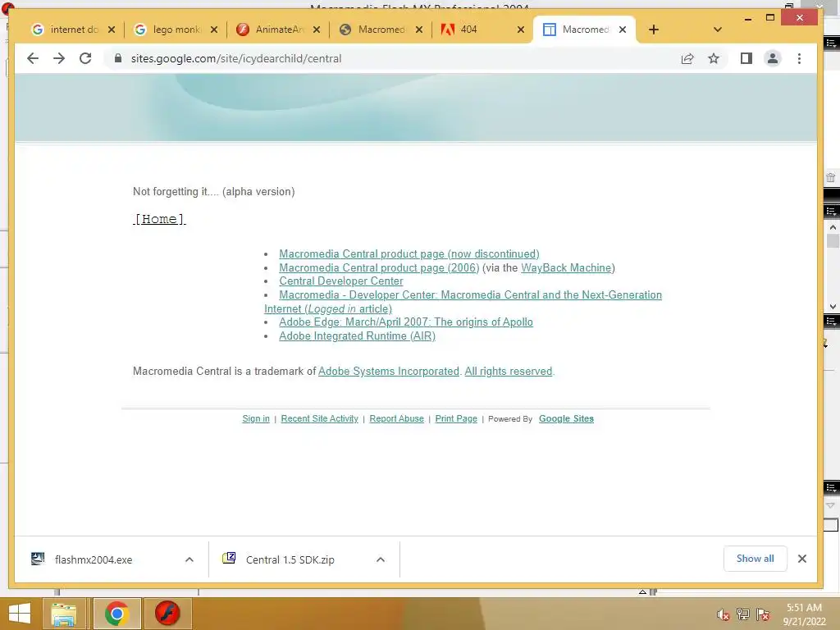This screenshot has width=840, height=630.
Task: Open Adobe Edge origins of Apollo link
Action: tap(406, 322)
